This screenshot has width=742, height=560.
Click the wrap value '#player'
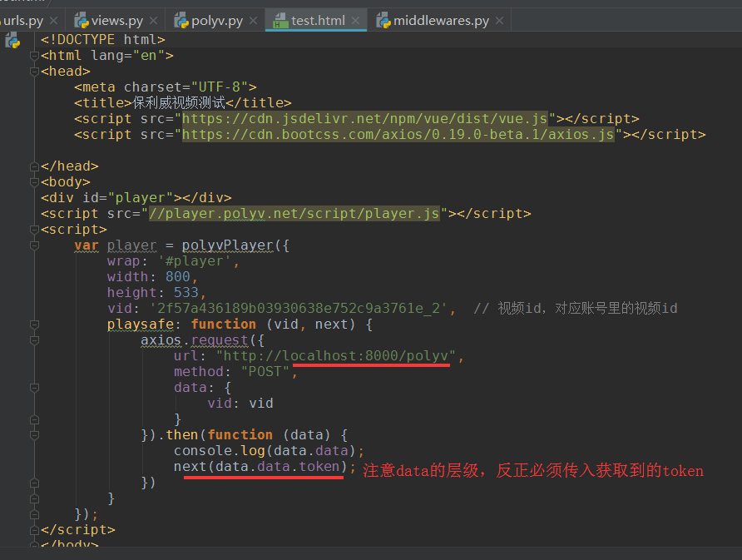[x=195, y=261]
